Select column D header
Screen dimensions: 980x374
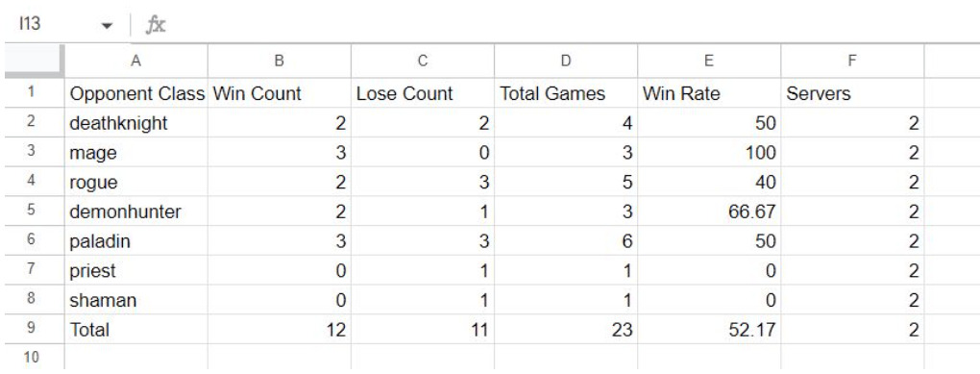click(x=566, y=61)
